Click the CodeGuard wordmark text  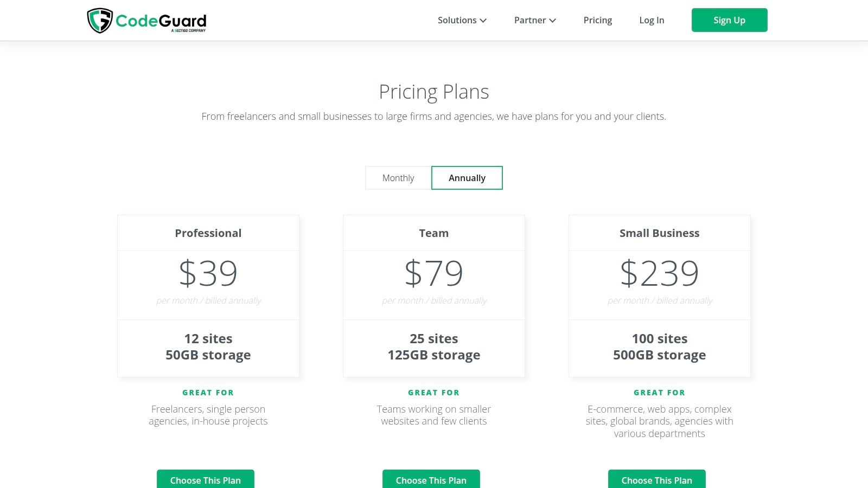click(x=161, y=21)
